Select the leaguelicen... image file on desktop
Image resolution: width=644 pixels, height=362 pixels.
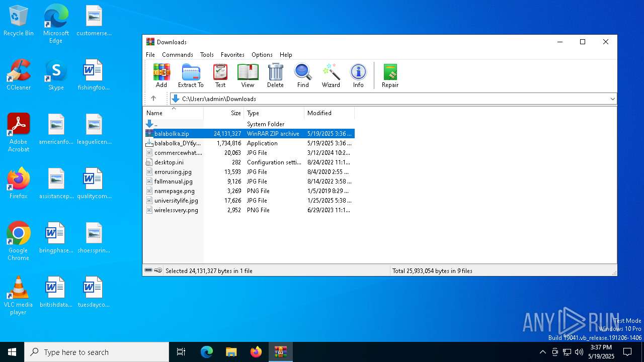94,129
